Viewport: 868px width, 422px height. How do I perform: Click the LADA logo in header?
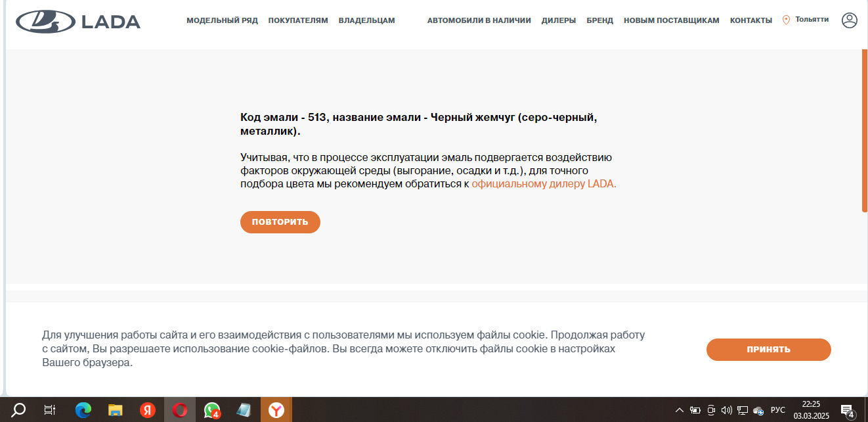[x=78, y=22]
